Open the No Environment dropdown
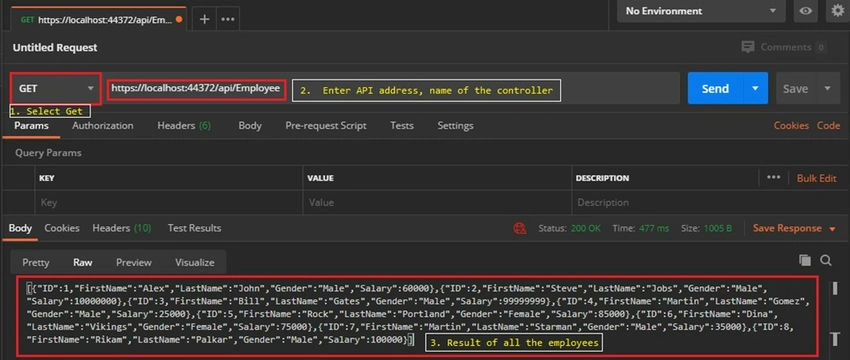Viewport: 850px width, 360px height. 701,11
